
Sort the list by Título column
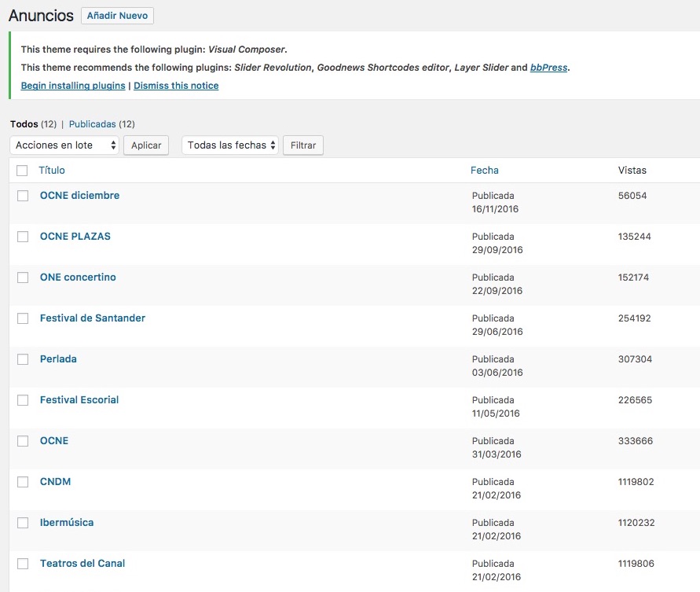coord(52,171)
